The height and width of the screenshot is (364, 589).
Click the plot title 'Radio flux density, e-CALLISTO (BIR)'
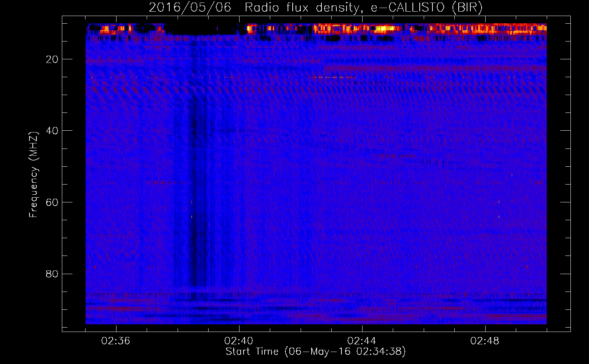364,8
